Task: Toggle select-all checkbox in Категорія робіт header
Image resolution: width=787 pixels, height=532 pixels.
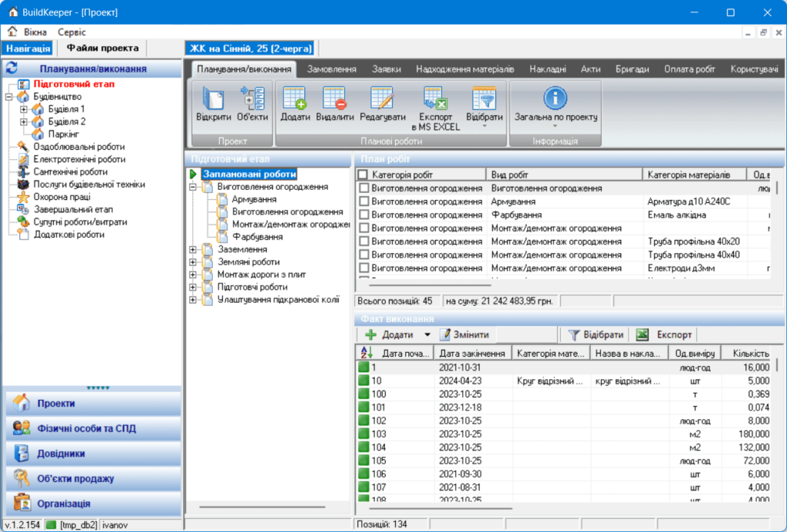Action: click(363, 175)
